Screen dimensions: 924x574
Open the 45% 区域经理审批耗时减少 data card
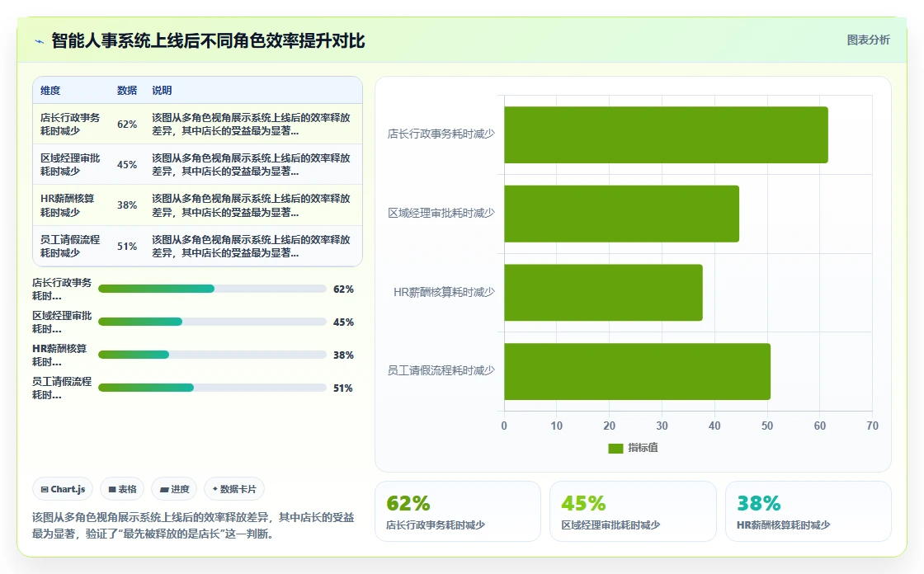[x=633, y=511]
